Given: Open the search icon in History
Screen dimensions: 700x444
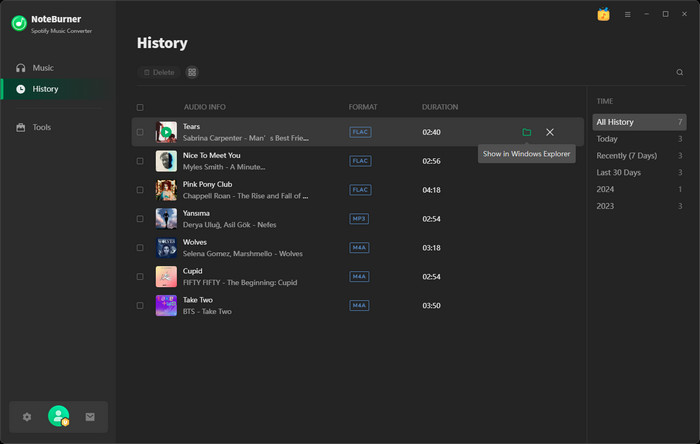Looking at the screenshot, I should click(680, 72).
